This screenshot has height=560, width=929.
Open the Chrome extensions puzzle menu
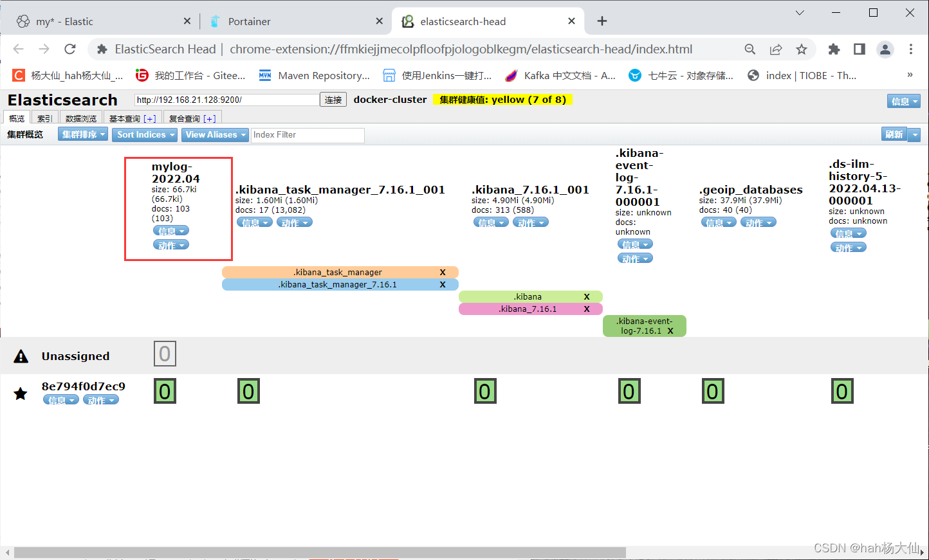[x=834, y=49]
